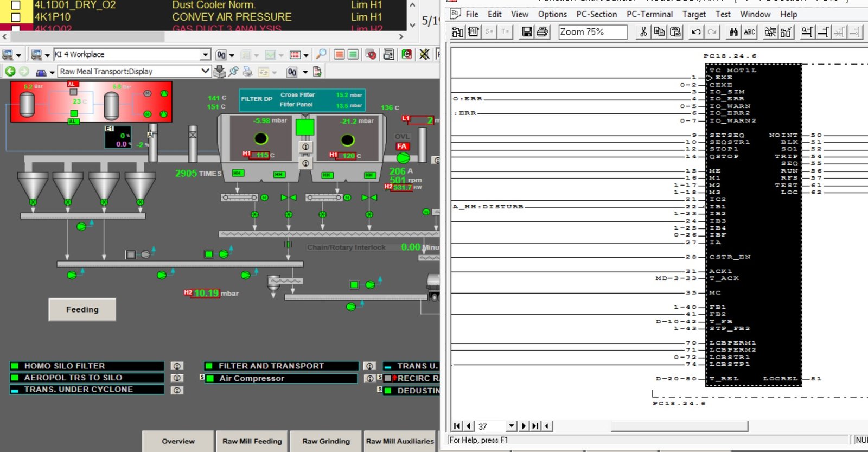Open the Options menu
Image resolution: width=868 pixels, height=452 pixels.
552,14
